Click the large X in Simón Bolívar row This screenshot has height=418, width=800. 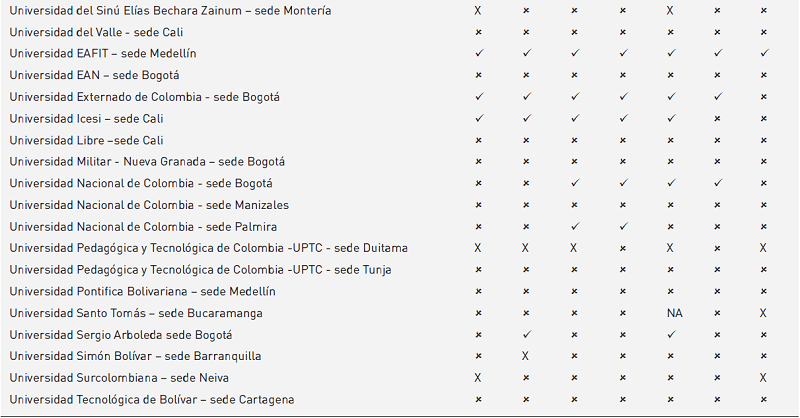[527, 356]
